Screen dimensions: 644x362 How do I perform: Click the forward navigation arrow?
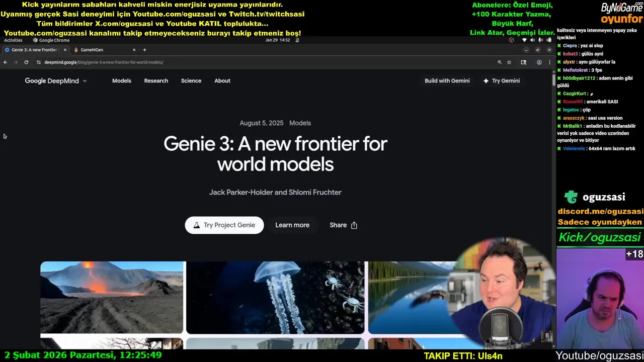tap(16, 62)
